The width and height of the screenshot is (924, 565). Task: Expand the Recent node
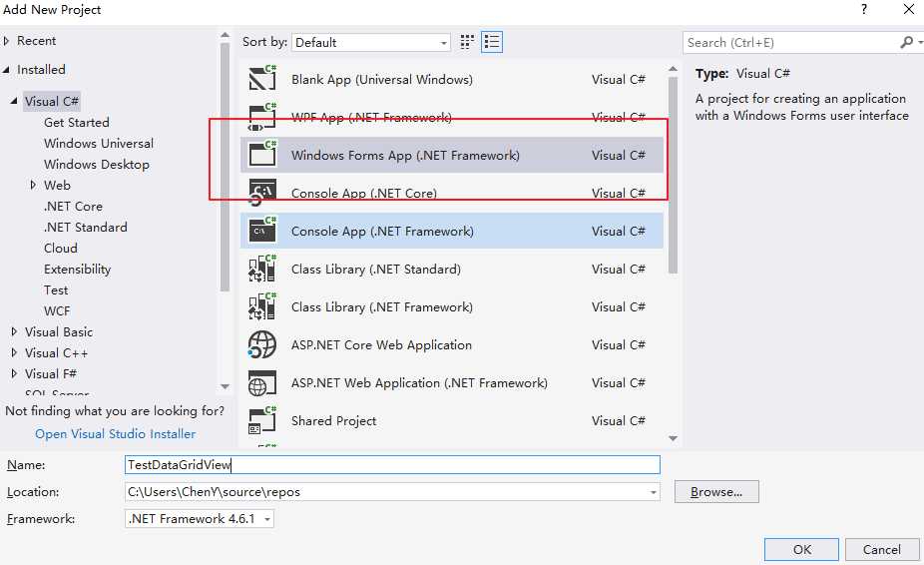pos(7,41)
